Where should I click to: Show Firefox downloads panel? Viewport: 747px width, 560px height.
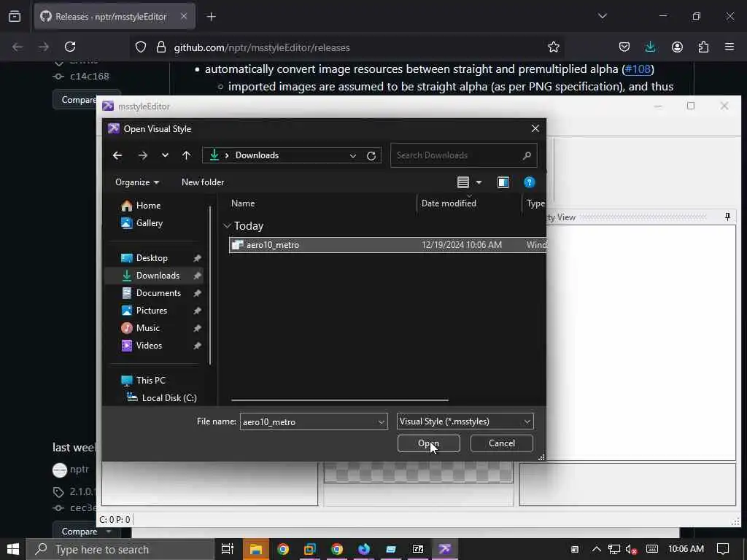[650, 47]
